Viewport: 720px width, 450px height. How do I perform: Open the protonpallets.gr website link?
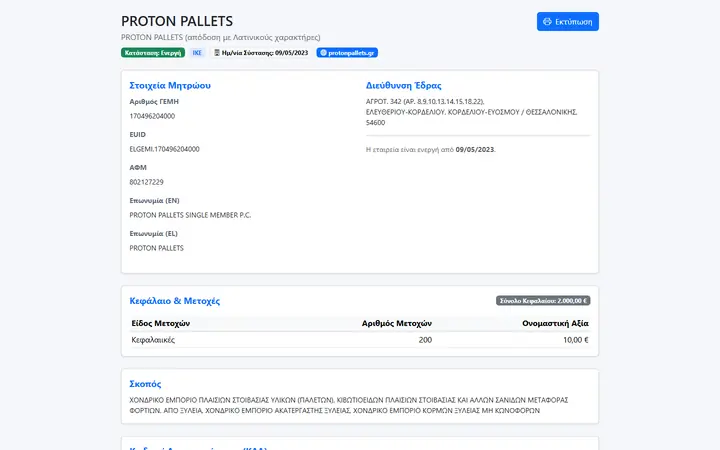click(347, 53)
